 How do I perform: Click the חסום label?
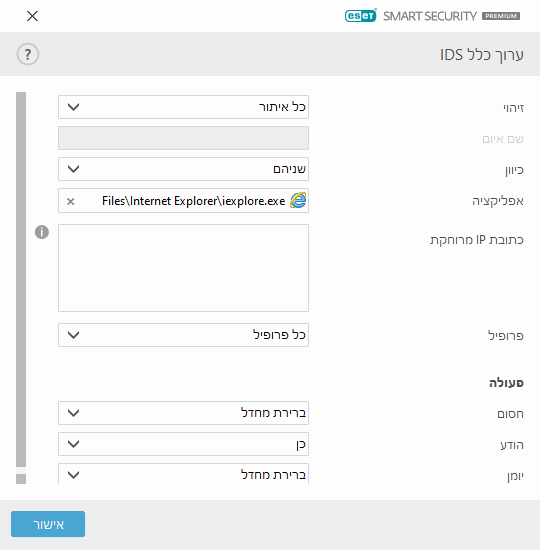point(511,414)
